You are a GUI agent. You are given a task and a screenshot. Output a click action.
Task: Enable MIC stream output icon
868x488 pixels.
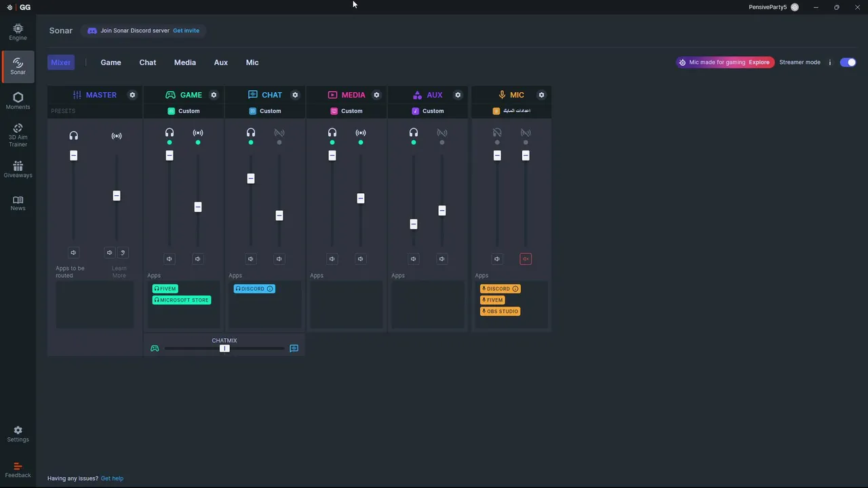point(526,133)
